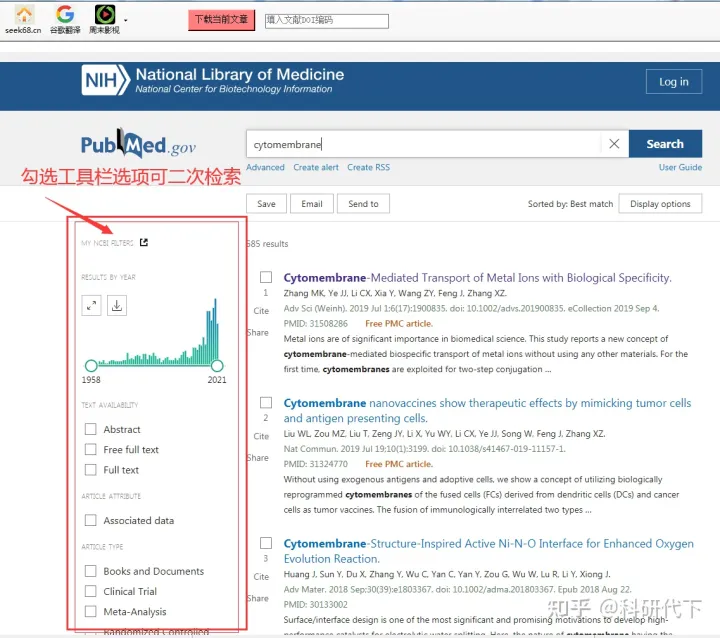Focus the search box containing cytomembrane

pos(423,144)
